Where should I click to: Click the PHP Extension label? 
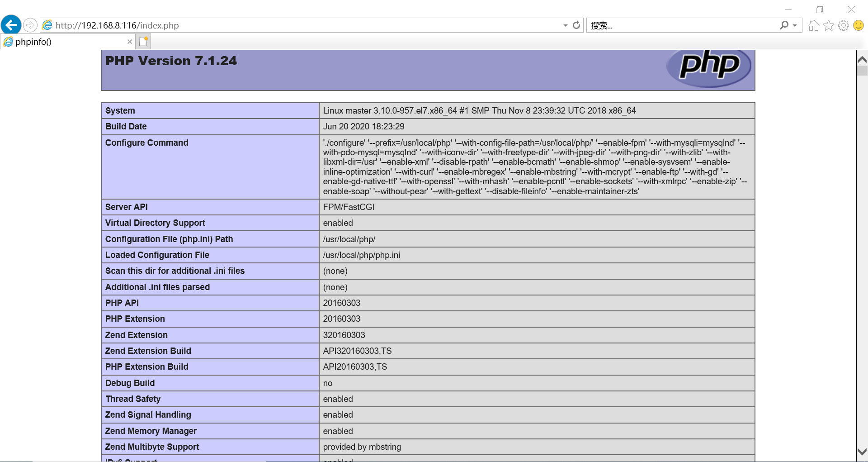pos(135,319)
